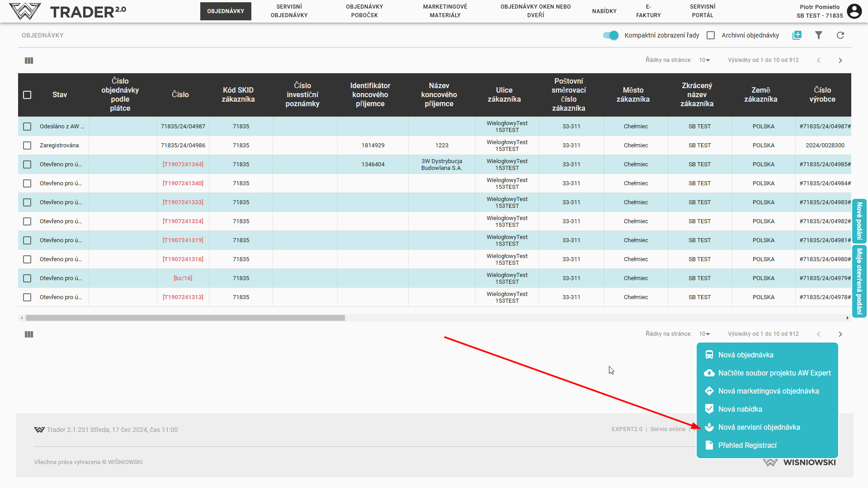Click the add new order plus icon
The height and width of the screenshot is (488, 868).
pyautogui.click(x=797, y=35)
